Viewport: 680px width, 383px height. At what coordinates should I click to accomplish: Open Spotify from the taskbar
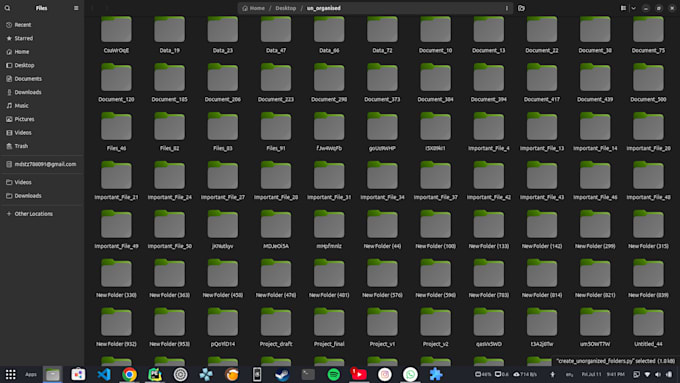pyautogui.click(x=333, y=374)
